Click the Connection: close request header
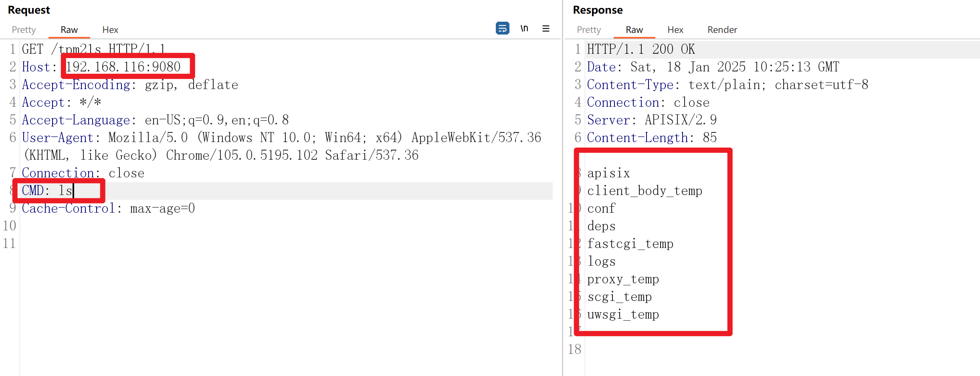The width and height of the screenshot is (980, 376). (x=83, y=173)
